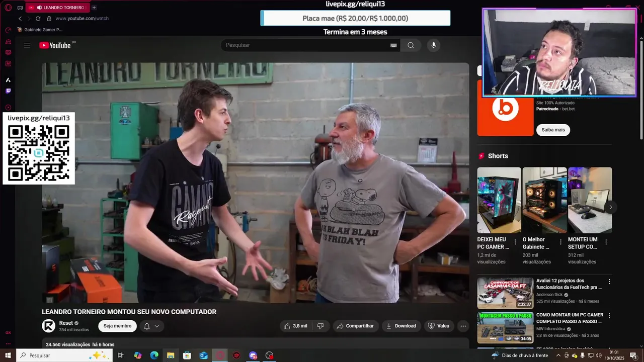Open options for 'MONTEI UM SETUP' short
Viewport: 644px width, 362px height.
click(606, 242)
